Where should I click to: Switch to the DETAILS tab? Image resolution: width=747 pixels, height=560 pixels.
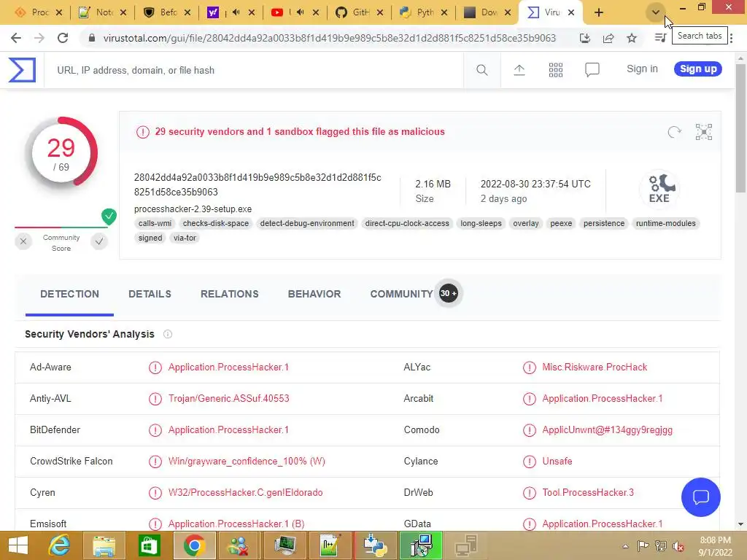tap(150, 295)
